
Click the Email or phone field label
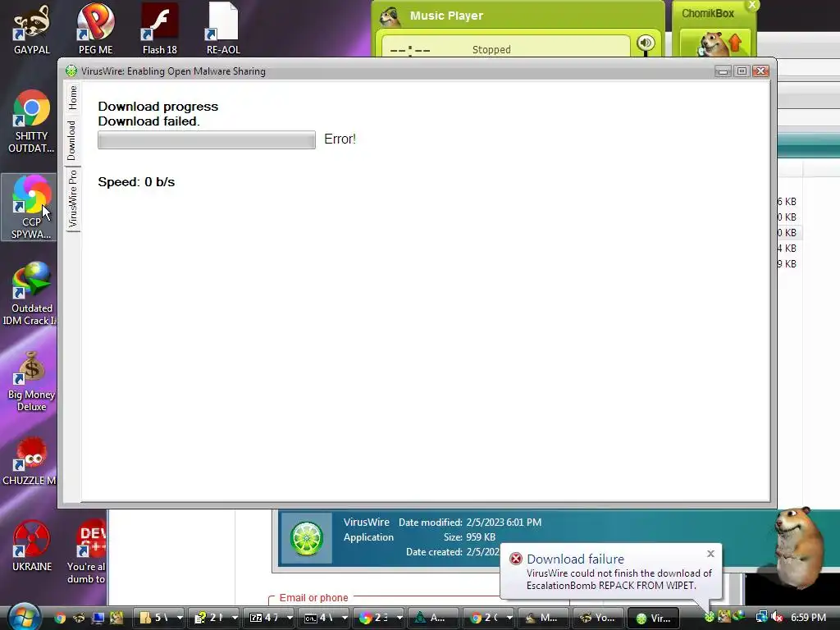coord(313,597)
